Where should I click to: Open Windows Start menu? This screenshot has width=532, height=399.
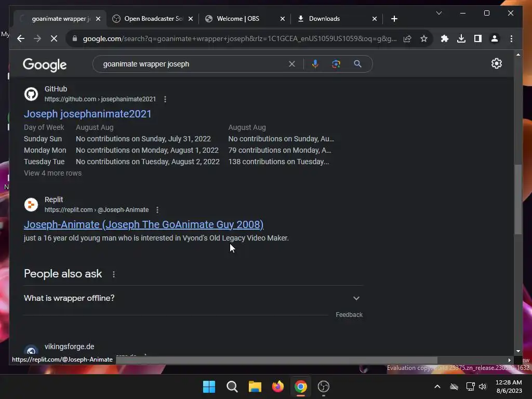point(209,387)
